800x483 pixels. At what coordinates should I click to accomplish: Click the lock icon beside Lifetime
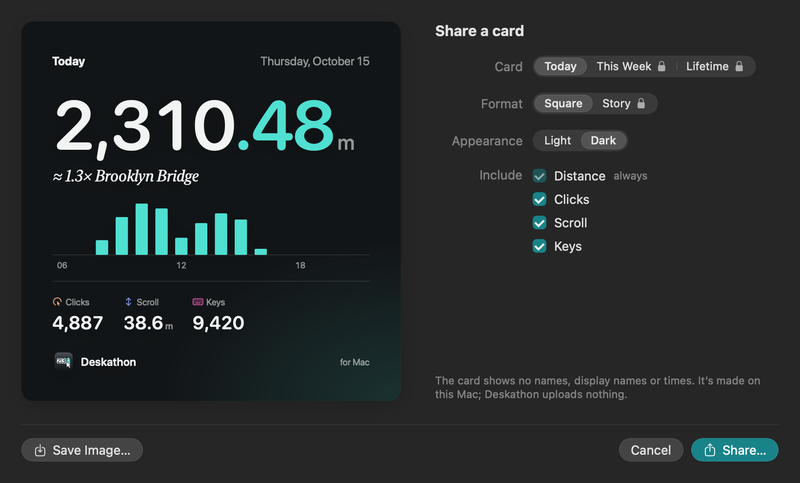[x=739, y=66]
